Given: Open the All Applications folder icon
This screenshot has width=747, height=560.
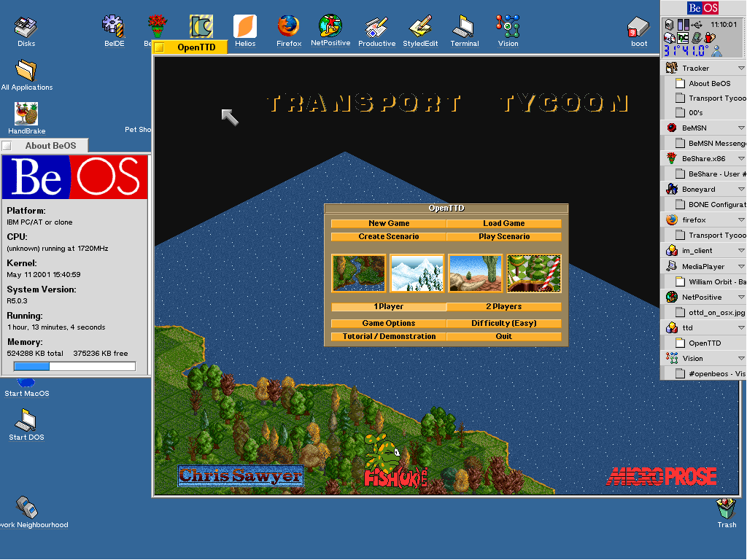Looking at the screenshot, I should (27, 75).
